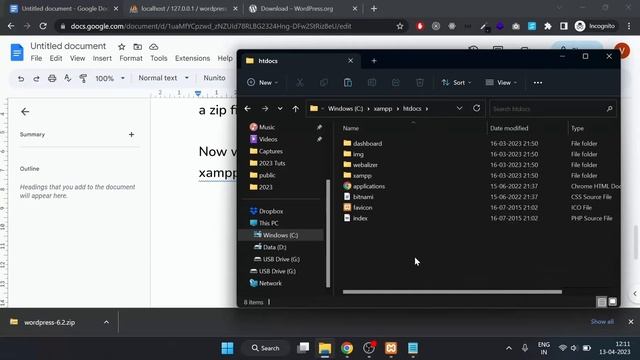
Task: Go forward in File Explorer navigation
Action: pos(265,109)
